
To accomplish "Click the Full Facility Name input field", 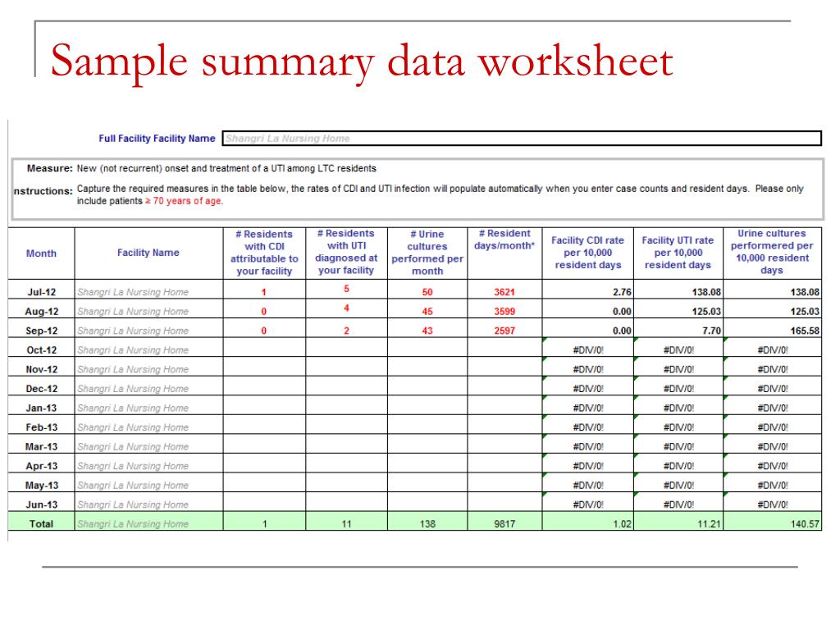I will click(x=521, y=138).
